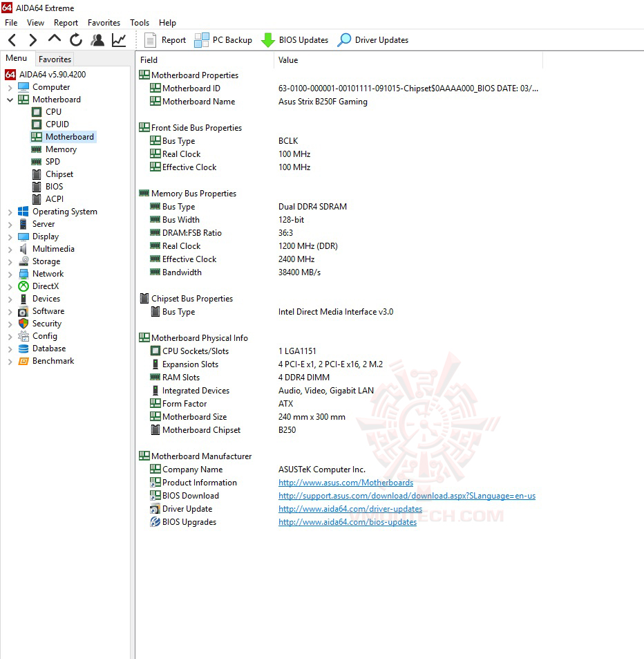Select the DRAM:FSB Ratio row

[339, 233]
